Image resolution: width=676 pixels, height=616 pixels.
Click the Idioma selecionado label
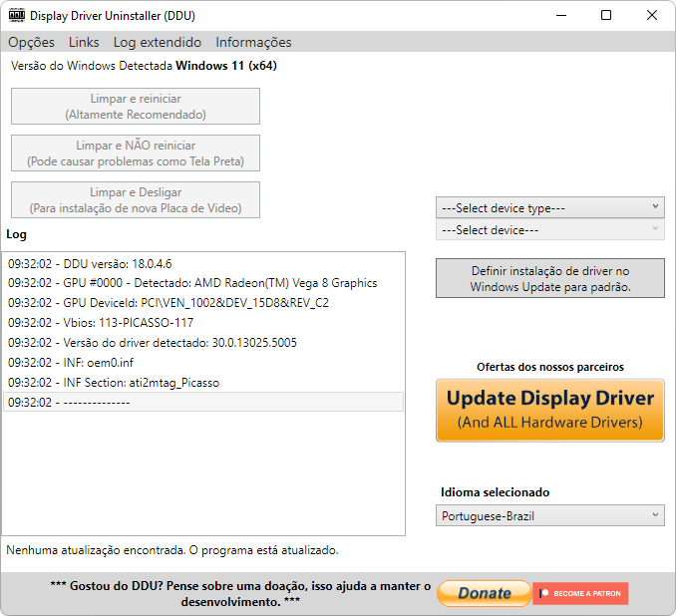[x=495, y=492]
